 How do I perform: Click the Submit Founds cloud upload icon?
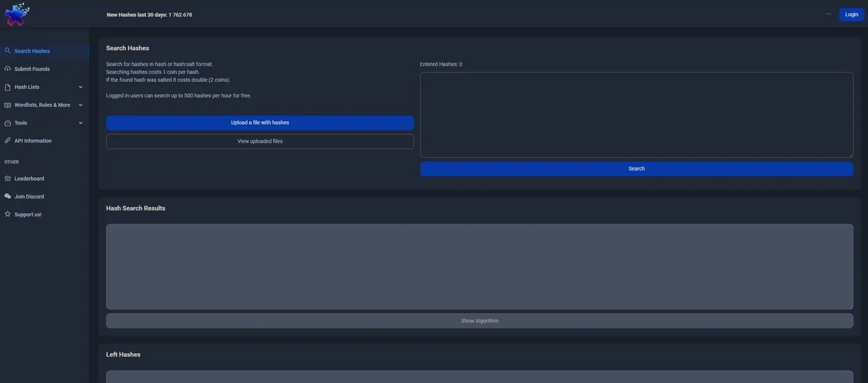(x=7, y=69)
